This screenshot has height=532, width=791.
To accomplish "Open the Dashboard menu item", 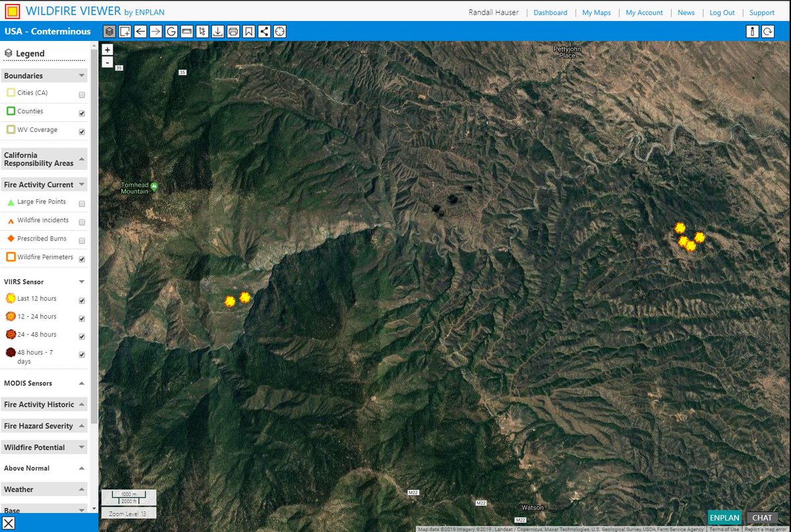I will point(550,12).
